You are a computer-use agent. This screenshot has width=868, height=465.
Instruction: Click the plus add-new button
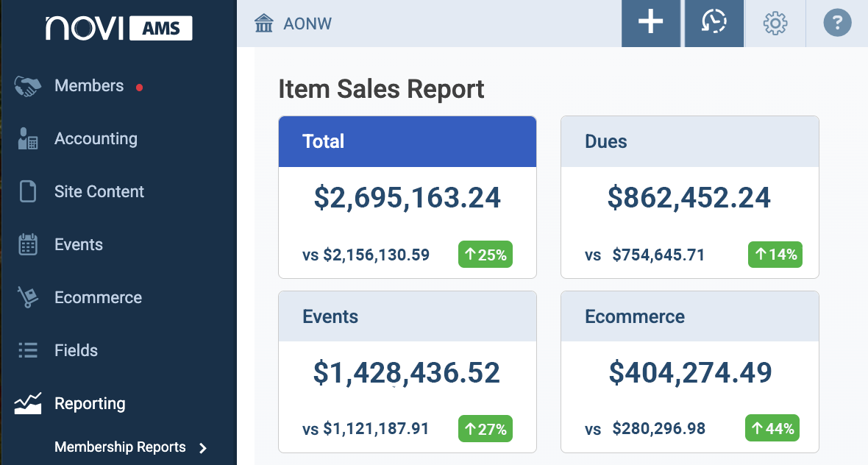(651, 24)
